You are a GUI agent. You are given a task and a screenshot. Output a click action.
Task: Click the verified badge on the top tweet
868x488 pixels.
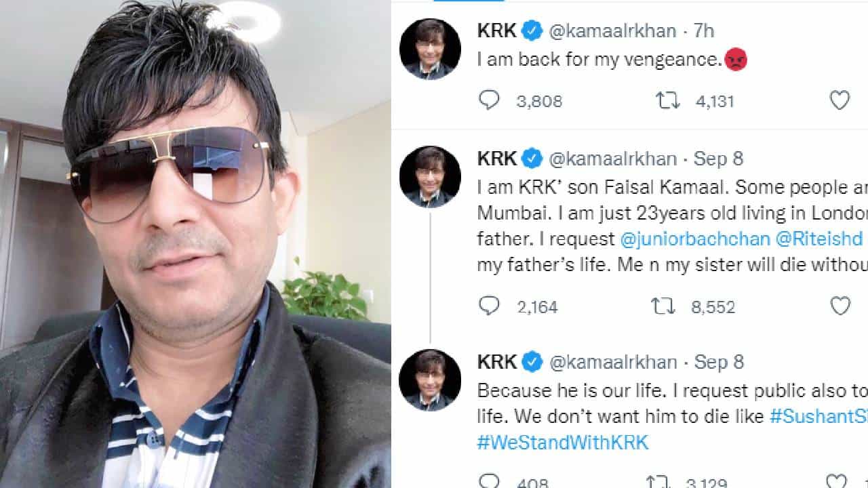point(532,30)
